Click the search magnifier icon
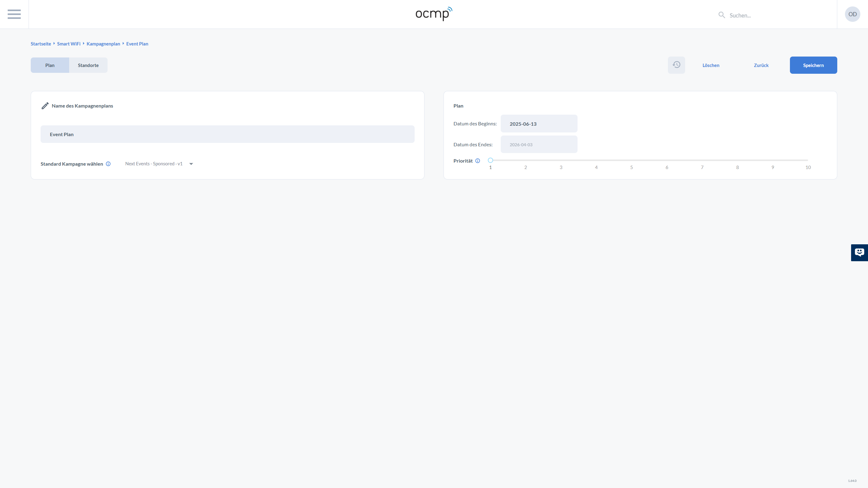 [721, 15]
